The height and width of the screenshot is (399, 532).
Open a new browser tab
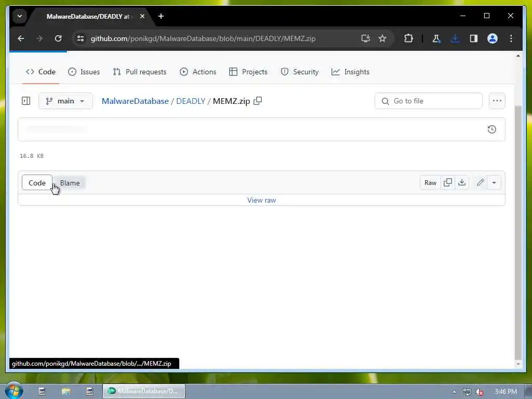point(161,16)
